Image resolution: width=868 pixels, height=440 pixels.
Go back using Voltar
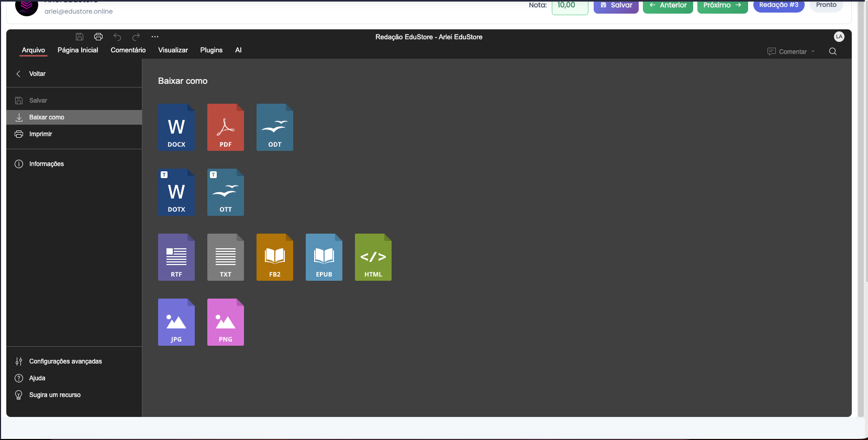(37, 74)
